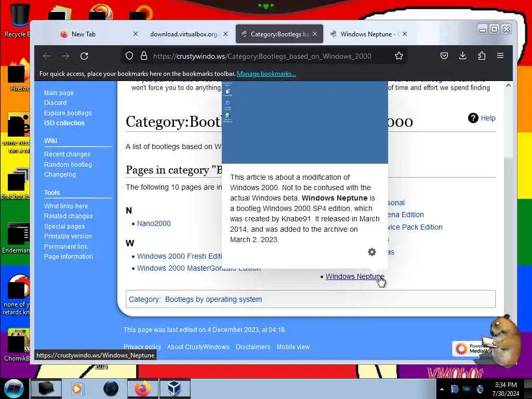Click the Firefox taskbar icon

pos(142,389)
